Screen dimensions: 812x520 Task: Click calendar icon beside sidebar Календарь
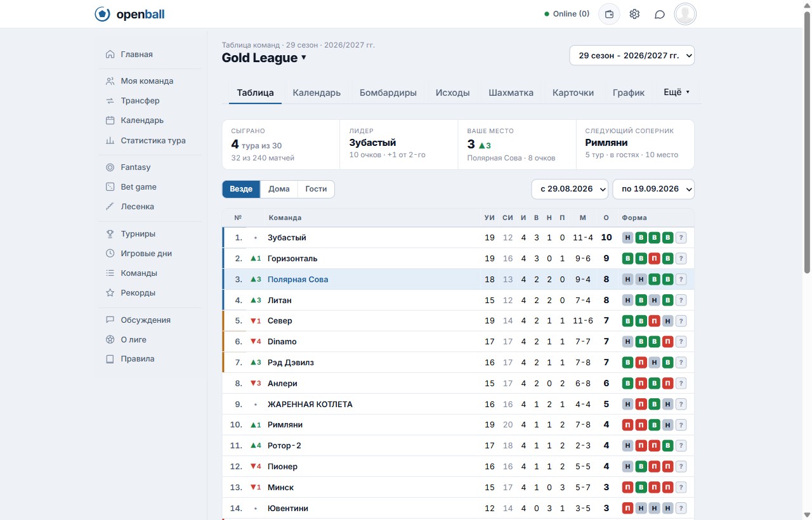(110, 120)
